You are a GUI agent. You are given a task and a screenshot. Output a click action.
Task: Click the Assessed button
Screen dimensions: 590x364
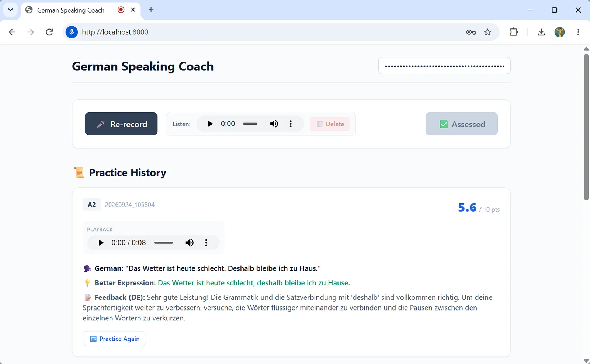tap(462, 124)
